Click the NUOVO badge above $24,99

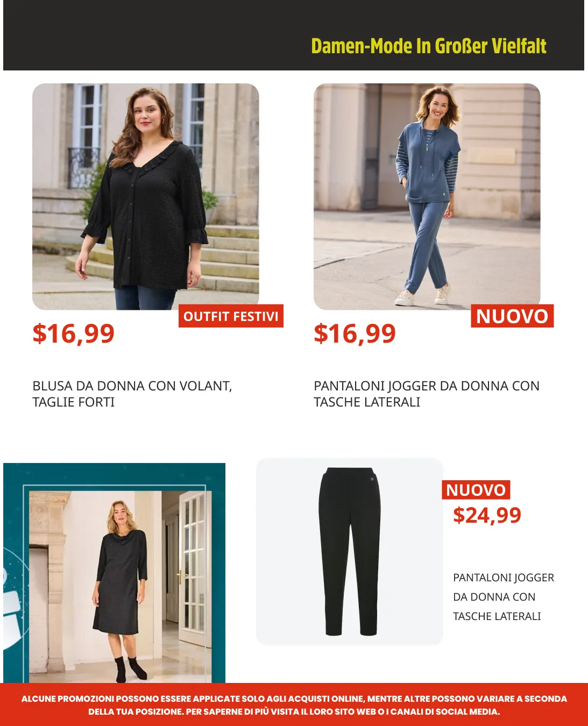pos(476,490)
